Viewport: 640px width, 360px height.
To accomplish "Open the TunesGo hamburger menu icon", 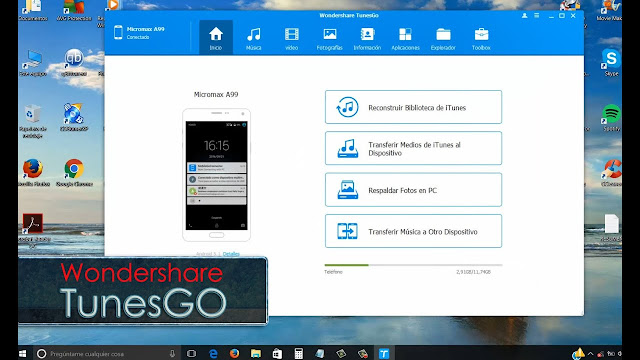I will tap(537, 16).
